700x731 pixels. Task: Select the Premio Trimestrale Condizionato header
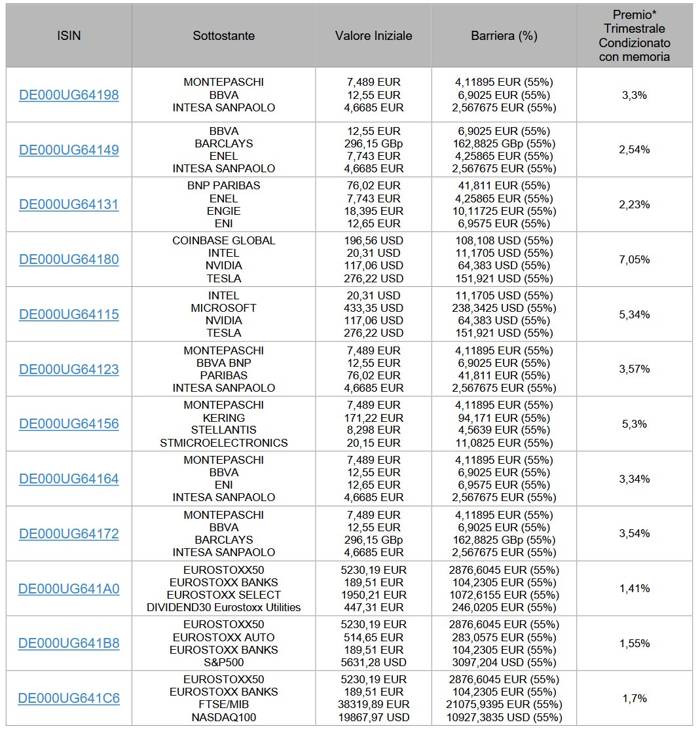pyautogui.click(x=634, y=36)
